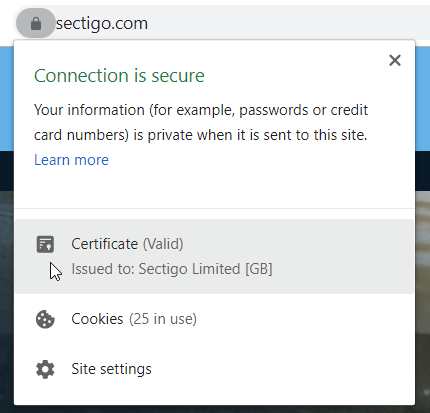Click the 'Cookies' label text
This screenshot has height=413, width=430.
coord(97,319)
